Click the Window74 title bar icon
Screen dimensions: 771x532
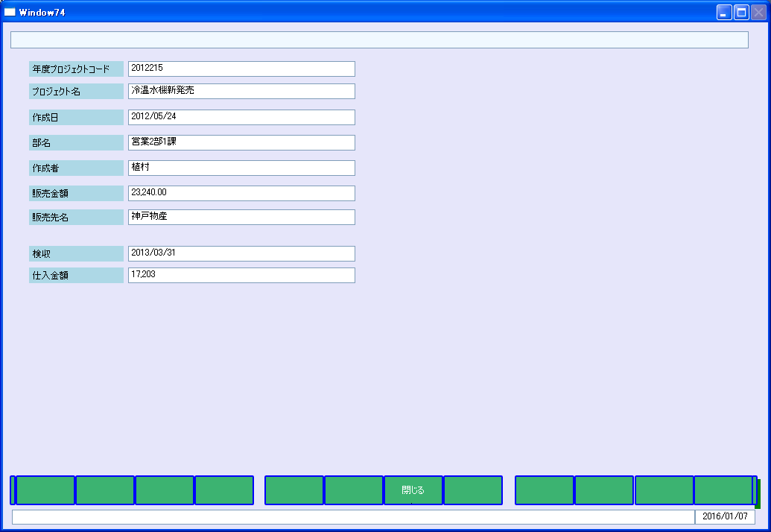(x=10, y=12)
